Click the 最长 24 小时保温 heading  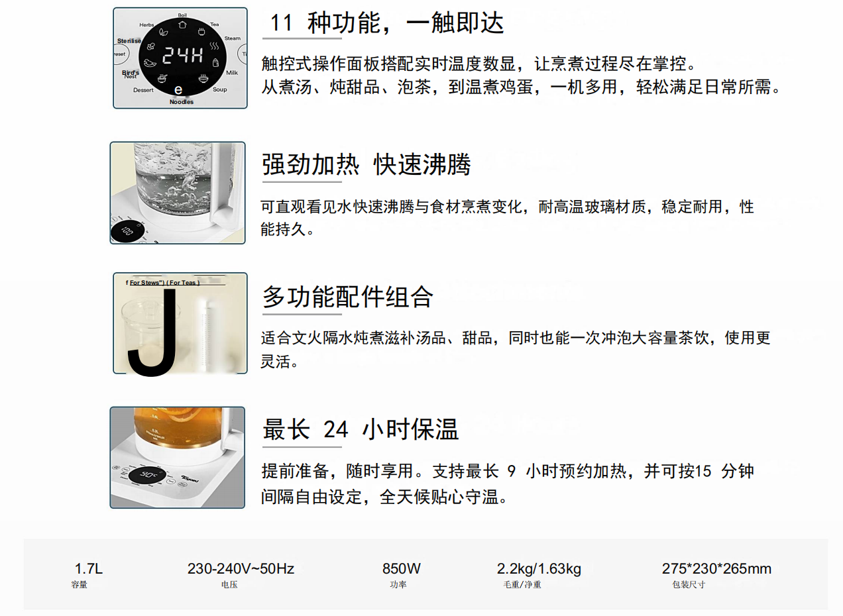pyautogui.click(x=361, y=429)
